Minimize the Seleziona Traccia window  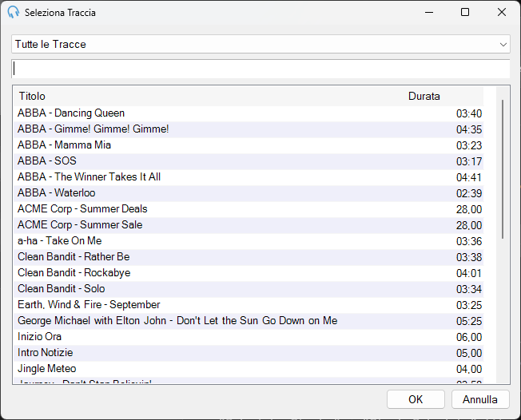click(429, 12)
